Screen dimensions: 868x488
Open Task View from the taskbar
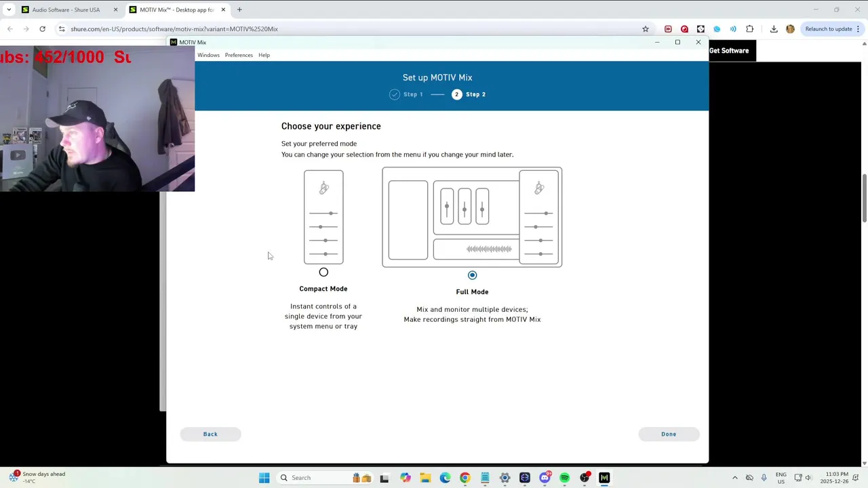[384, 478]
